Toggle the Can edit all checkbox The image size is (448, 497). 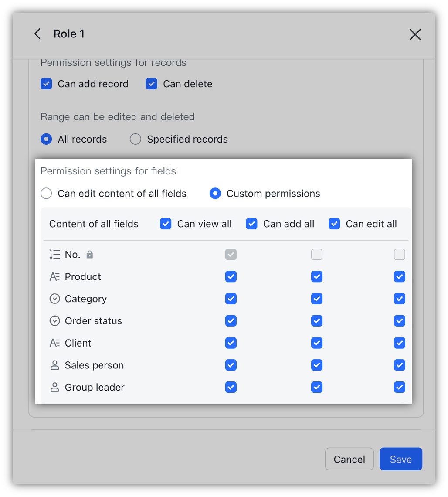click(x=334, y=224)
